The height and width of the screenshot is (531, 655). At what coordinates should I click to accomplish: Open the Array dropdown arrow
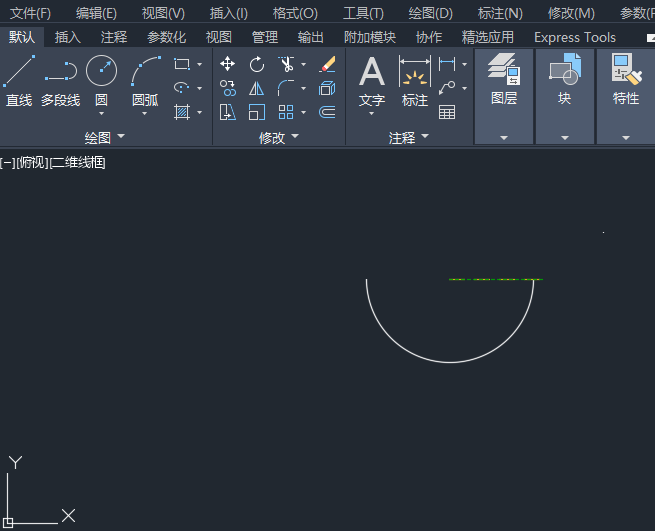[304, 112]
